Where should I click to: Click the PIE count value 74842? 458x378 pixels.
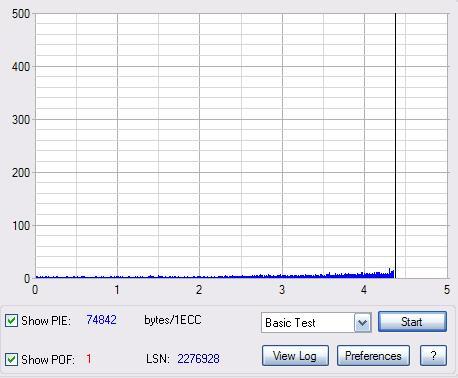pyautogui.click(x=101, y=320)
